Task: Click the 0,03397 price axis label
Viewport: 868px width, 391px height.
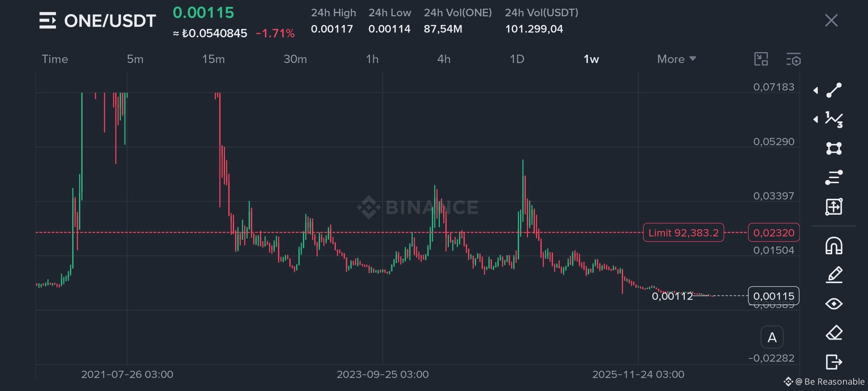Action: point(774,196)
